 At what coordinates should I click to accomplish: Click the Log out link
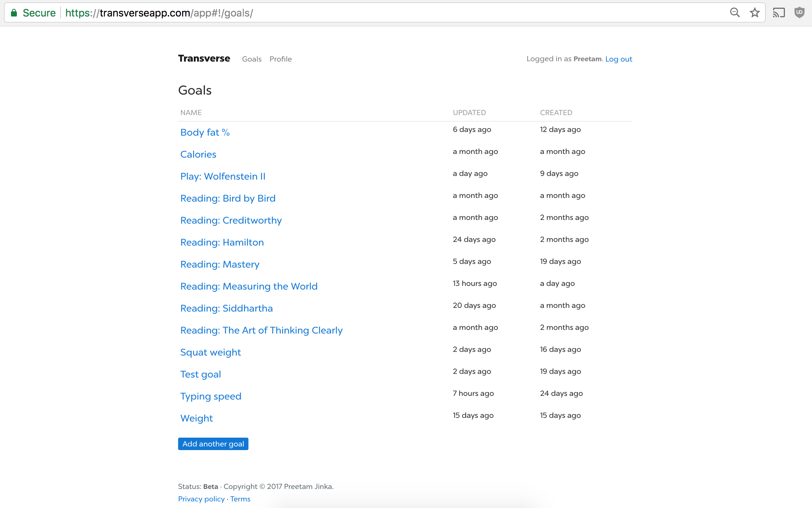pos(619,59)
